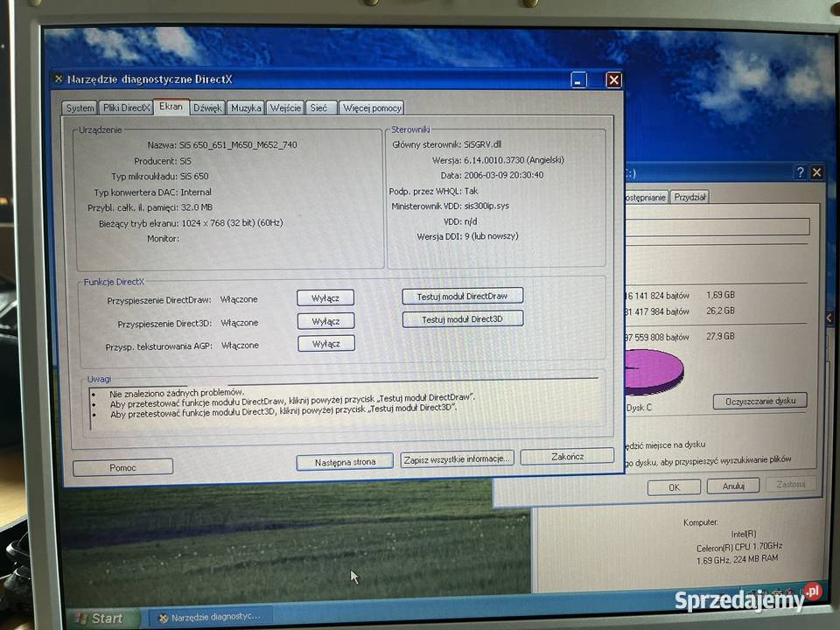Viewport: 840px width, 630px height.
Task: Click device name SiS 650_651_M650_M652_740
Action: point(238,144)
